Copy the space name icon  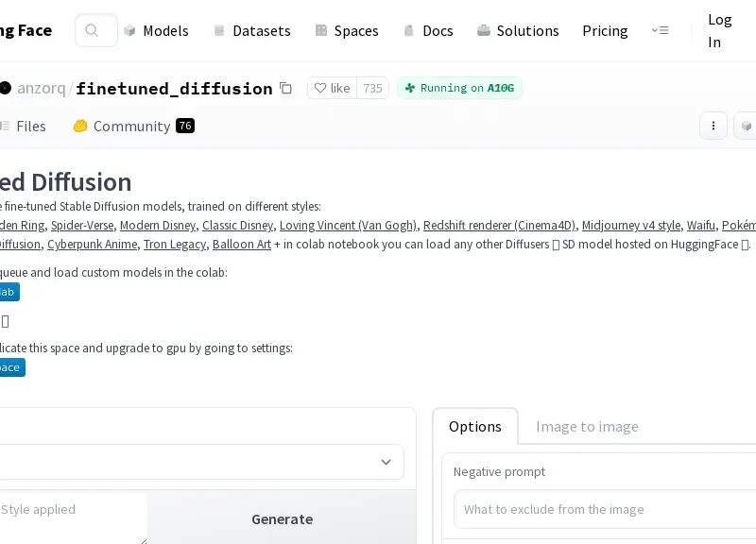[x=286, y=88]
